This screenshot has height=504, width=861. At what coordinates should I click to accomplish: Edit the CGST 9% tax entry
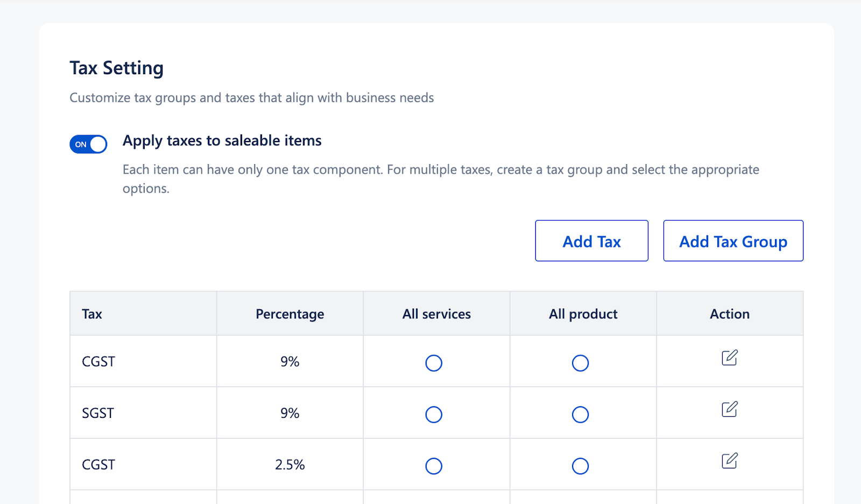pos(729,358)
